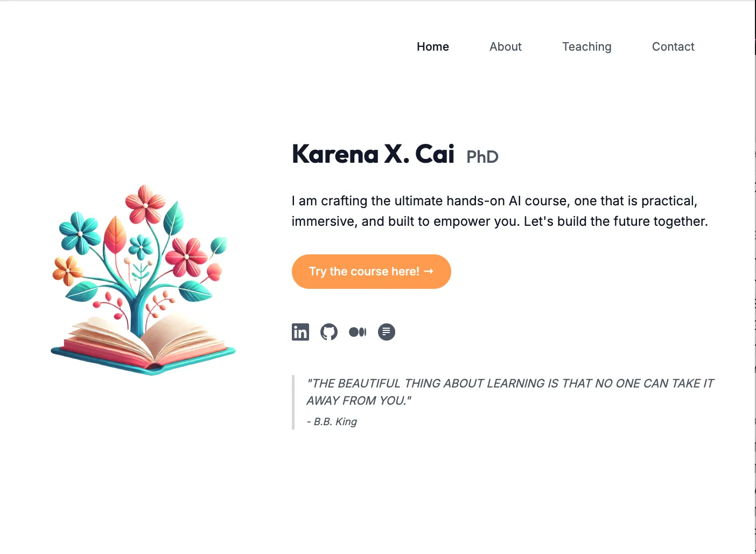Image resolution: width=756 pixels, height=554 pixels.
Task: Select the "B.B. King" attribution text
Action: tap(335, 421)
